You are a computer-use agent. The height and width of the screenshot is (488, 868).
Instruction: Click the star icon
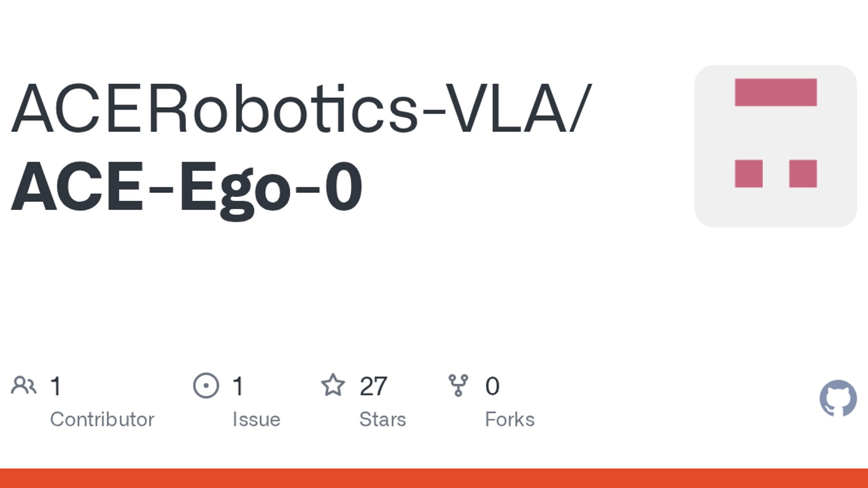[333, 385]
